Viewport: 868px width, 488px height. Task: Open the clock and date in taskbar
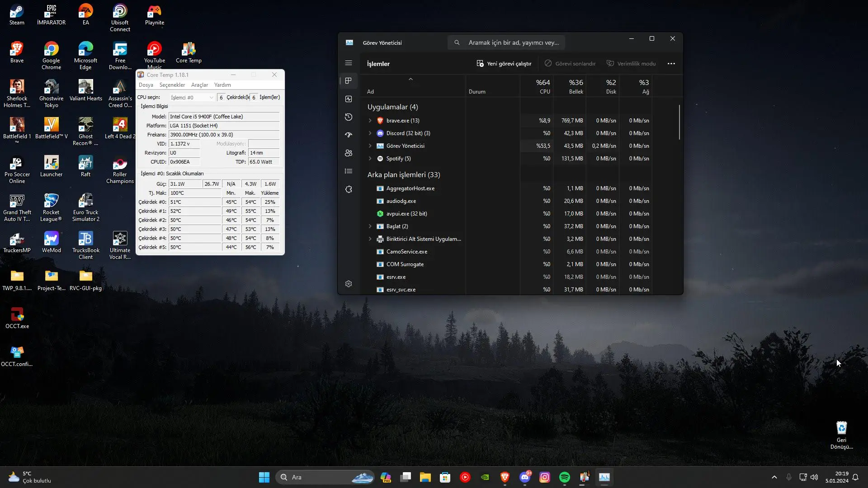837,477
